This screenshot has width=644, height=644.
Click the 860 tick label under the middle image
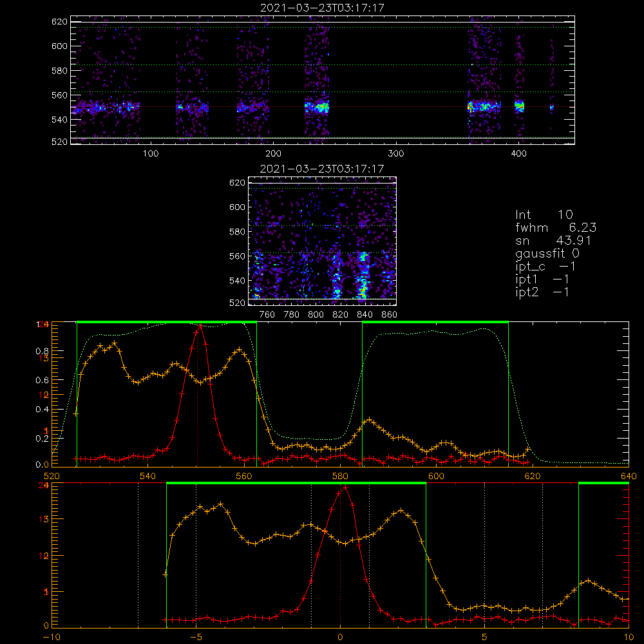390,315
